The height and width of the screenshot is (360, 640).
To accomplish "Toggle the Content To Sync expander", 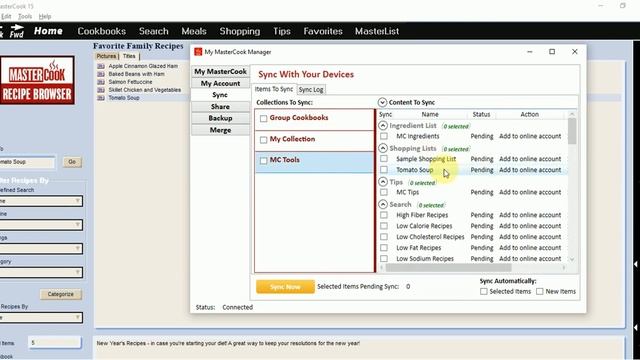I will [x=382, y=102].
